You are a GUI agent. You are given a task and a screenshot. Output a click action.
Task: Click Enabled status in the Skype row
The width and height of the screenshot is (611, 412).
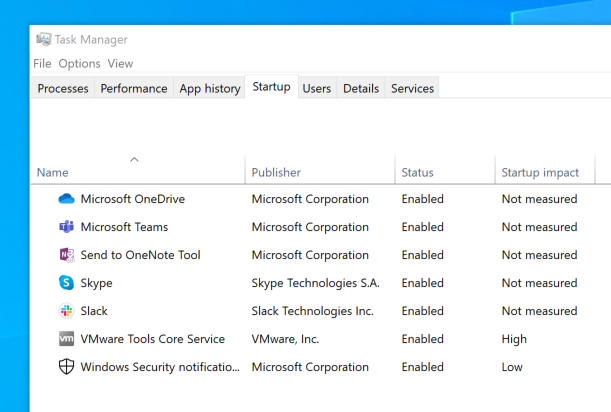tap(422, 283)
